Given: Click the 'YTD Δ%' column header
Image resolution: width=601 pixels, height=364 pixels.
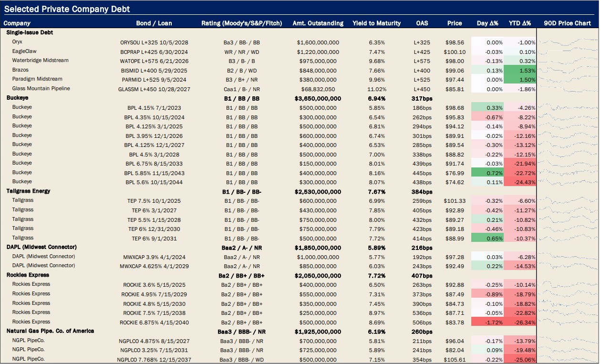Looking at the screenshot, I should tap(519, 23).
